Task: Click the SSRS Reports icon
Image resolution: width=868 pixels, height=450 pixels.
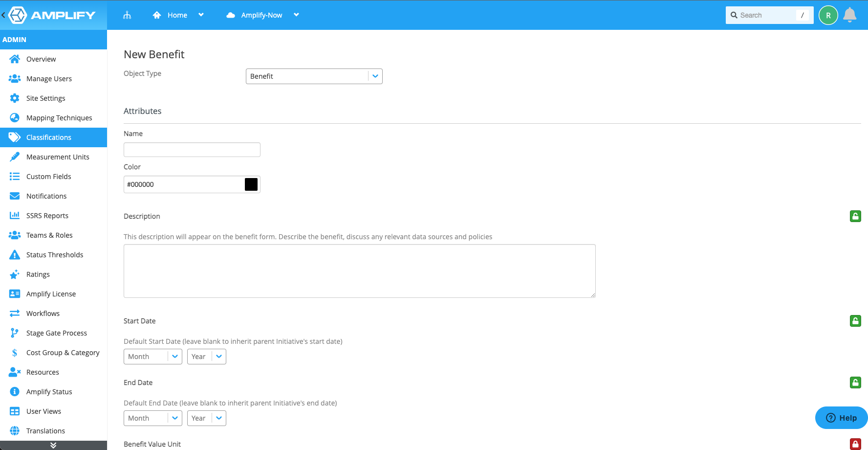Action: [x=15, y=215]
